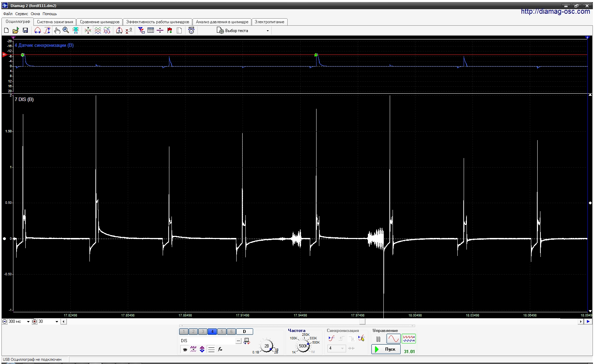This screenshot has width=595, height=364.
Task: Adjust the 2В voltage range knob
Action: coord(267,346)
